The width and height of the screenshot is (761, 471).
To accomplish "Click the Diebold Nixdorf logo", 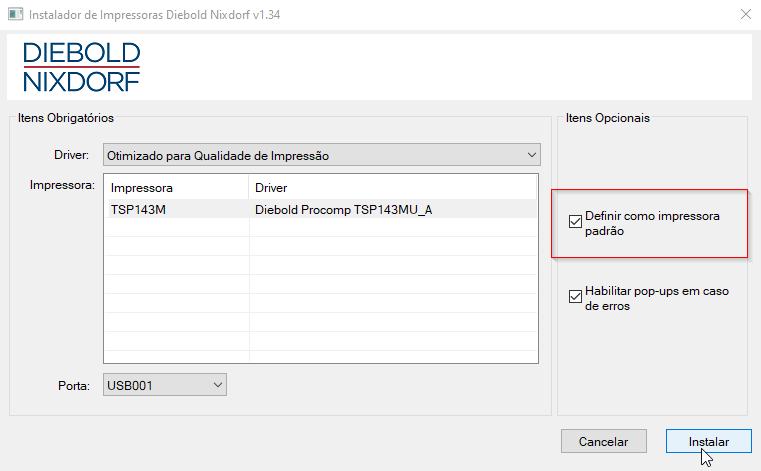I will [x=82, y=67].
